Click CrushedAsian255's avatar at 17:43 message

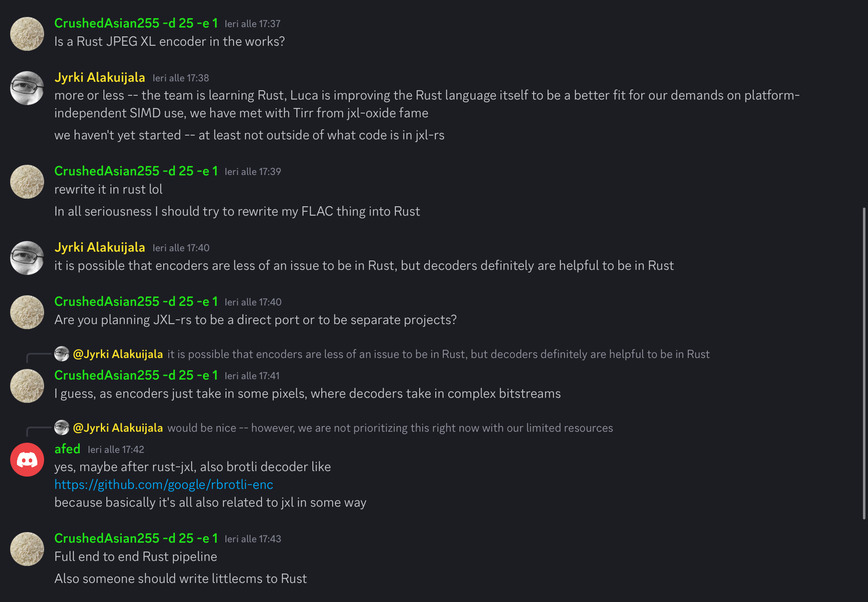point(27,549)
